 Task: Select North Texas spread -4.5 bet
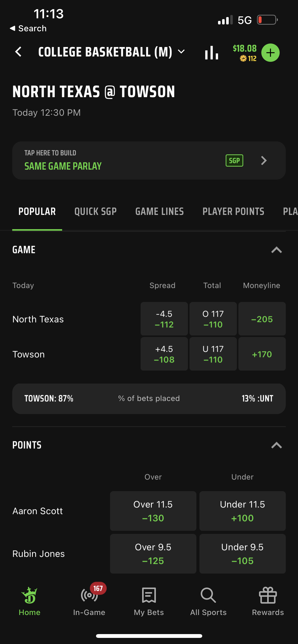click(164, 319)
